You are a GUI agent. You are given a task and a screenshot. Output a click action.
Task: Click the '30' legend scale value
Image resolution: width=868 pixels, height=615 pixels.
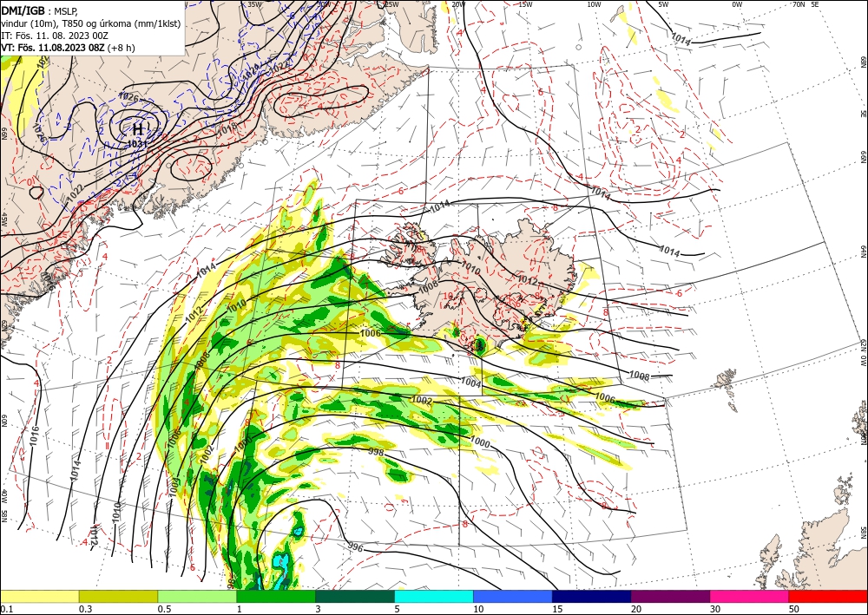[x=715, y=609]
